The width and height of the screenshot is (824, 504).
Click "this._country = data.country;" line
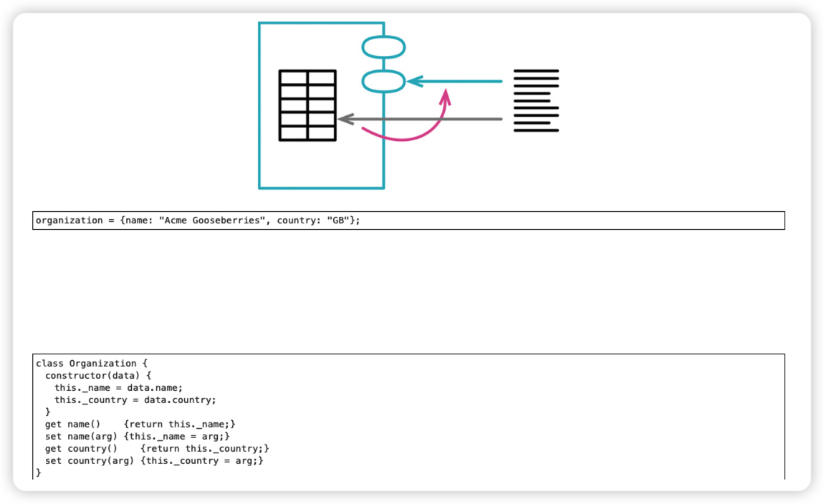point(135,399)
